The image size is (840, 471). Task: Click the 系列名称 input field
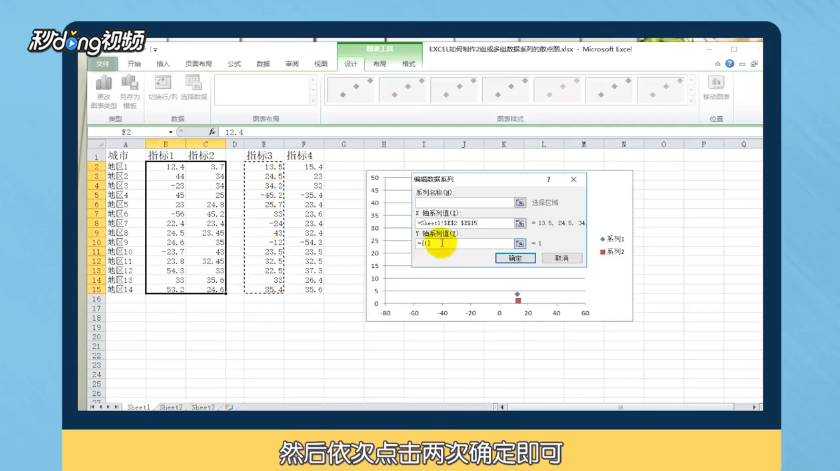[x=464, y=203]
